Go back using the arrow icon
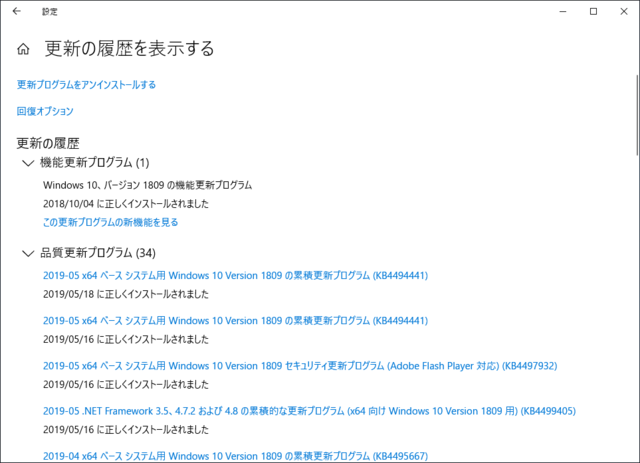Image resolution: width=640 pixels, height=463 pixels. [x=16, y=11]
